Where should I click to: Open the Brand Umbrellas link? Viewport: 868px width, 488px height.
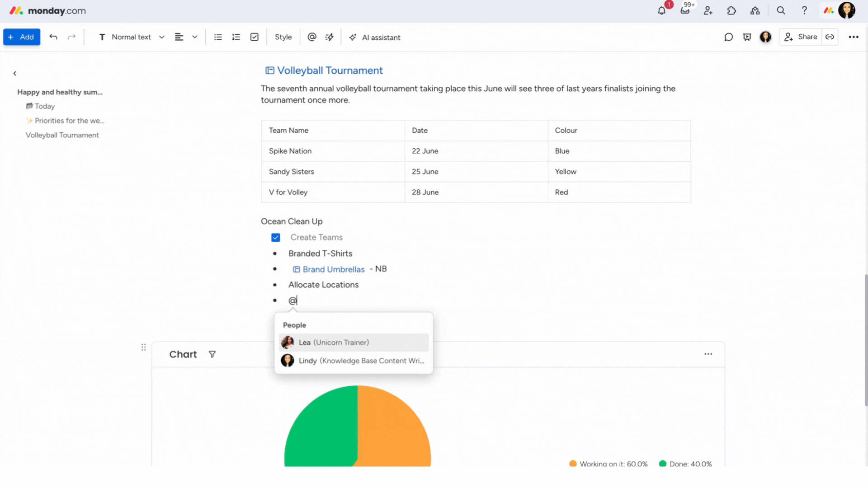point(329,269)
